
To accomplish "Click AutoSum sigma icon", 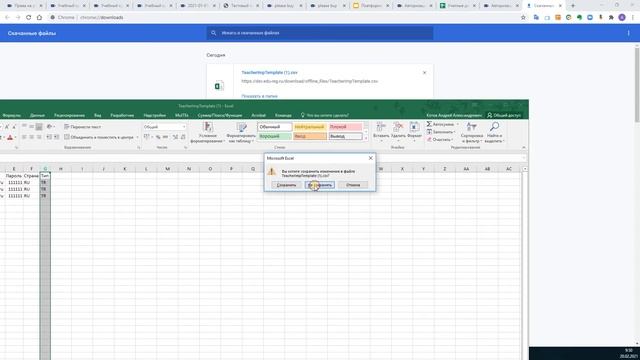I will pos(429,124).
